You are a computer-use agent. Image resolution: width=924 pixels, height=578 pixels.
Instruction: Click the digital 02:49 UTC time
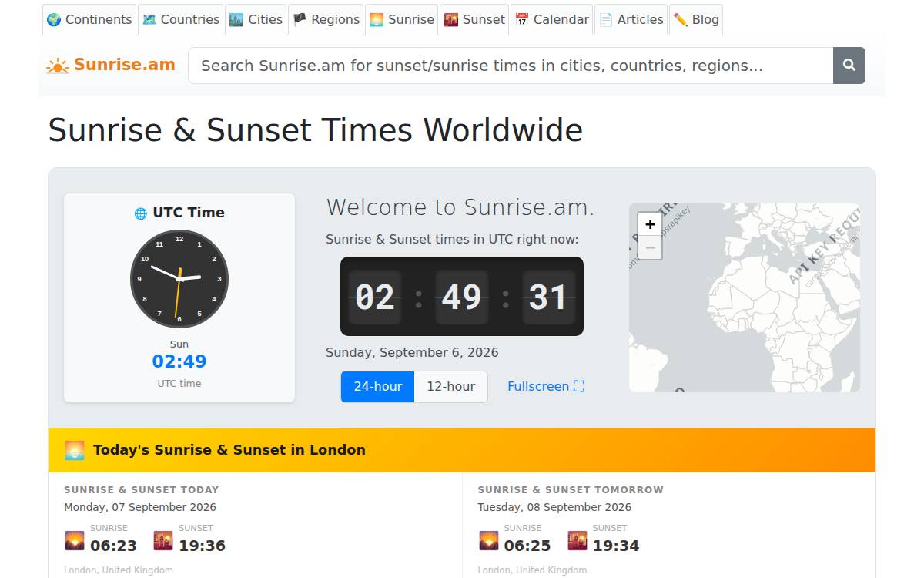[x=179, y=361]
